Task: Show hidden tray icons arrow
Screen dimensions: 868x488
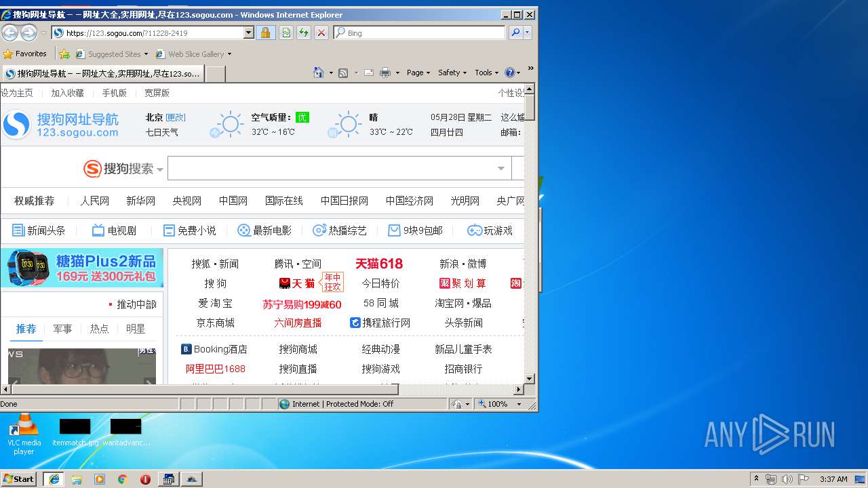Action: coord(756,479)
